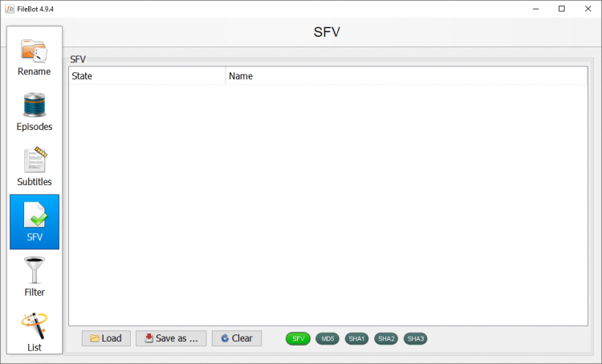Choose the SHA2 hash option
The height and width of the screenshot is (364, 602).
(386, 338)
